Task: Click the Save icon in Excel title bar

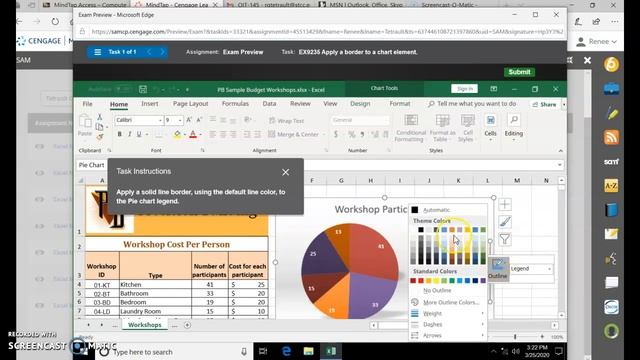Action: 142,89
